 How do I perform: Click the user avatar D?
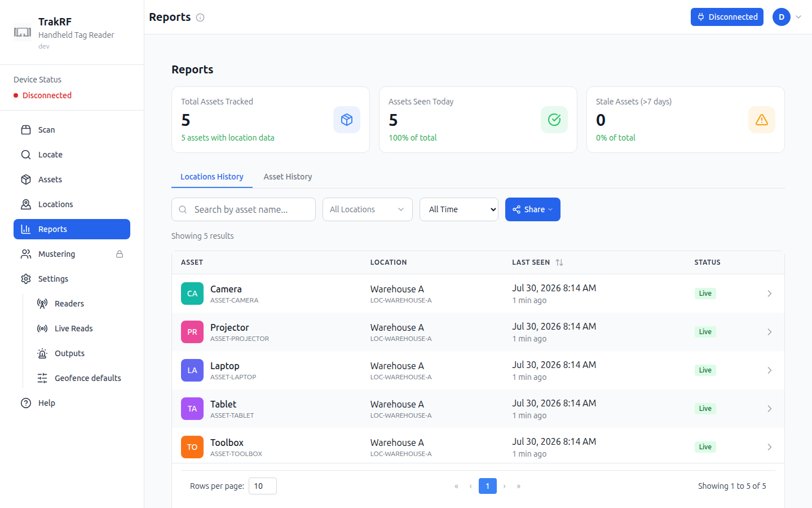pyautogui.click(x=782, y=17)
